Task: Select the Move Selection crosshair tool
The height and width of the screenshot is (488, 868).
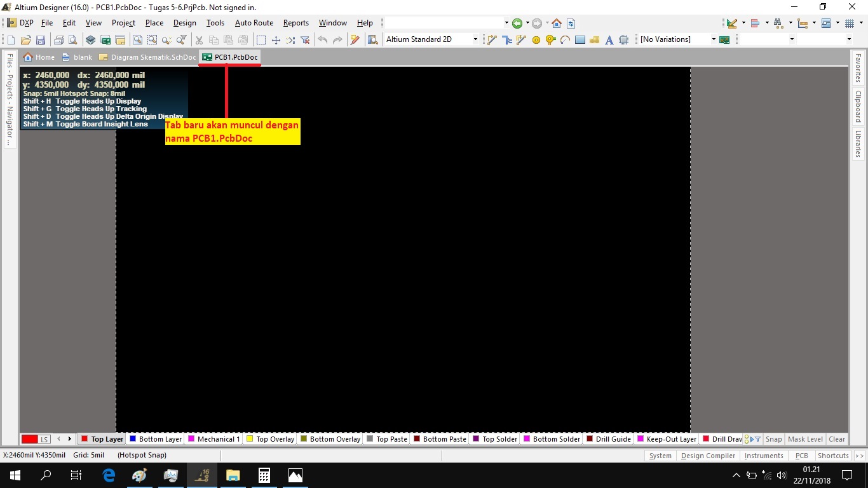Action: 276,39
